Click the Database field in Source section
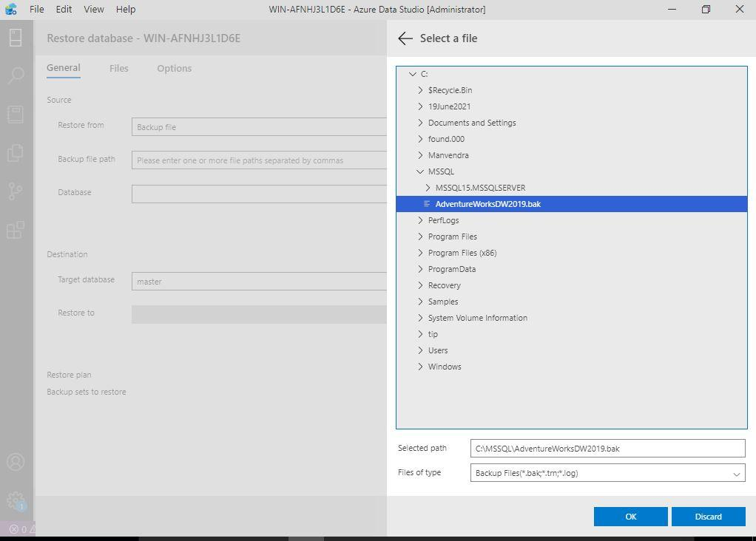 pos(259,194)
